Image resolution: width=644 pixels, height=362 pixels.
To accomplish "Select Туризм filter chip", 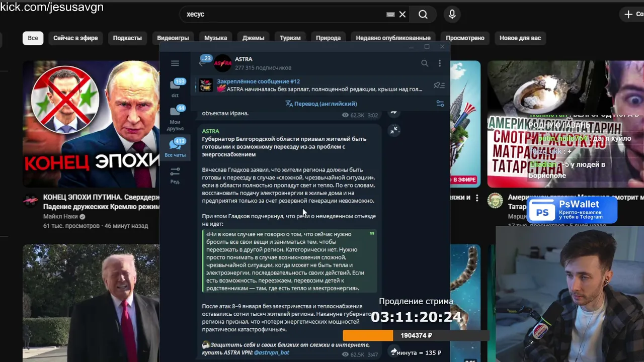I will point(290,38).
